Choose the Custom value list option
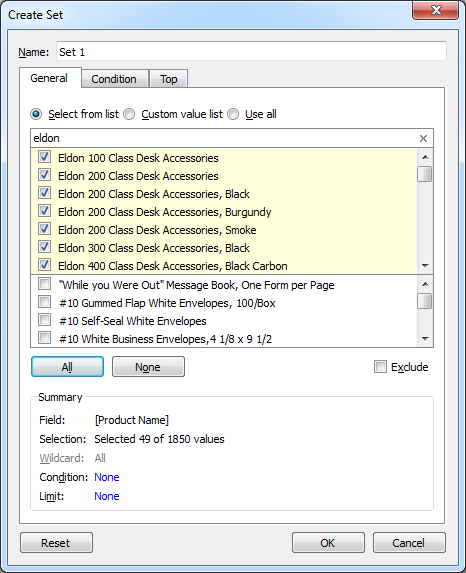 [129, 114]
